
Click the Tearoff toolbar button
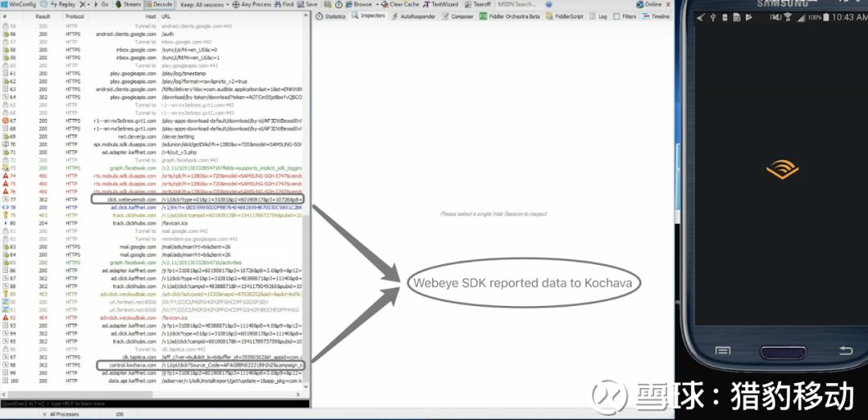pos(477,4)
